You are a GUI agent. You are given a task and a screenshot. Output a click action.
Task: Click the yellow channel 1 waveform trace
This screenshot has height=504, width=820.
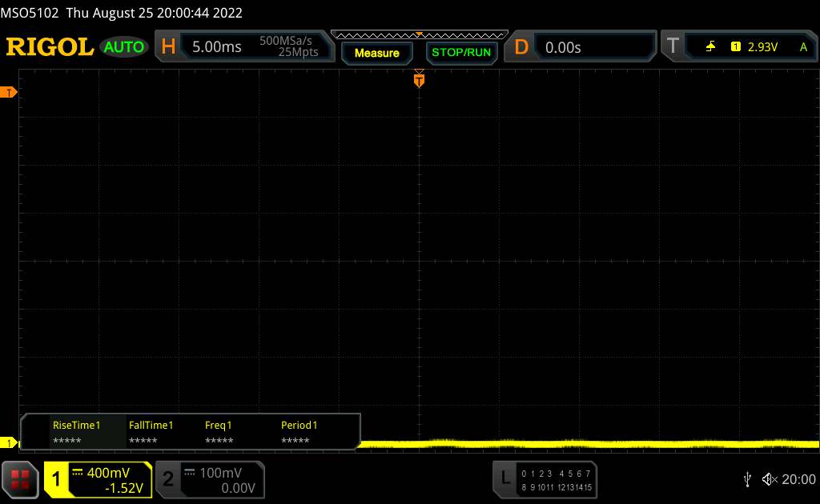tap(589, 445)
